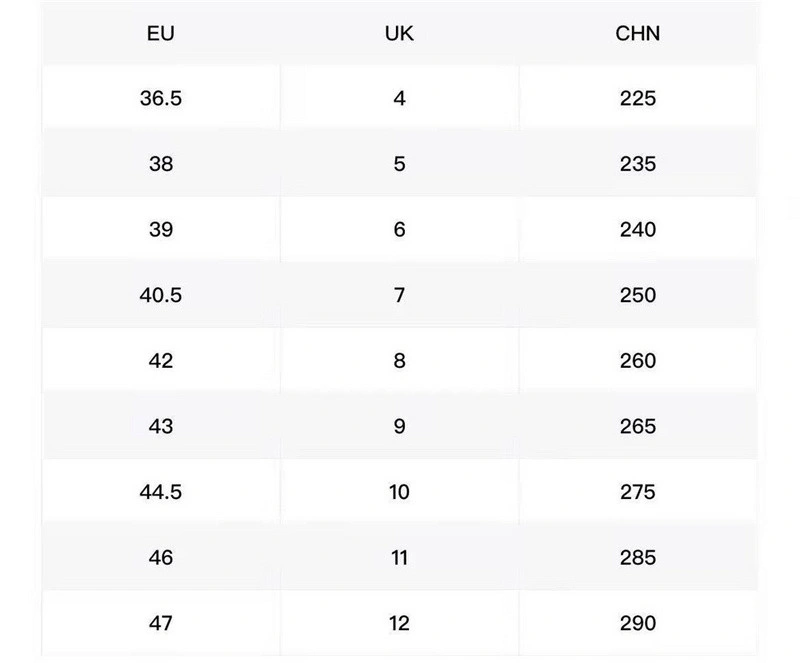800x663 pixels.
Task: Click the CHN column header
Action: click(x=638, y=33)
